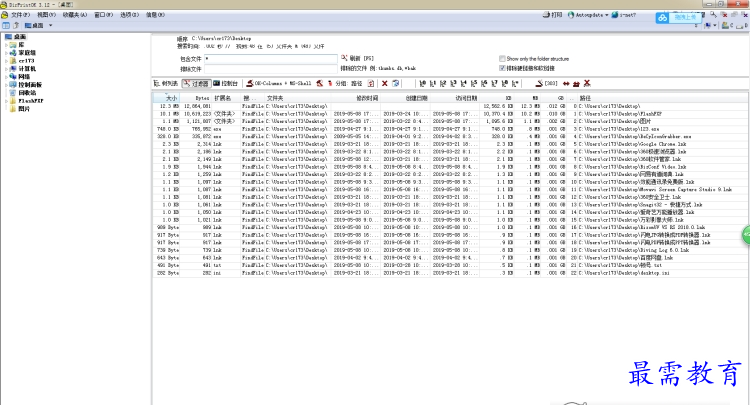This screenshot has height=405, width=750.
Task: Open the 窗口(W) menu
Action: pyautogui.click(x=103, y=15)
